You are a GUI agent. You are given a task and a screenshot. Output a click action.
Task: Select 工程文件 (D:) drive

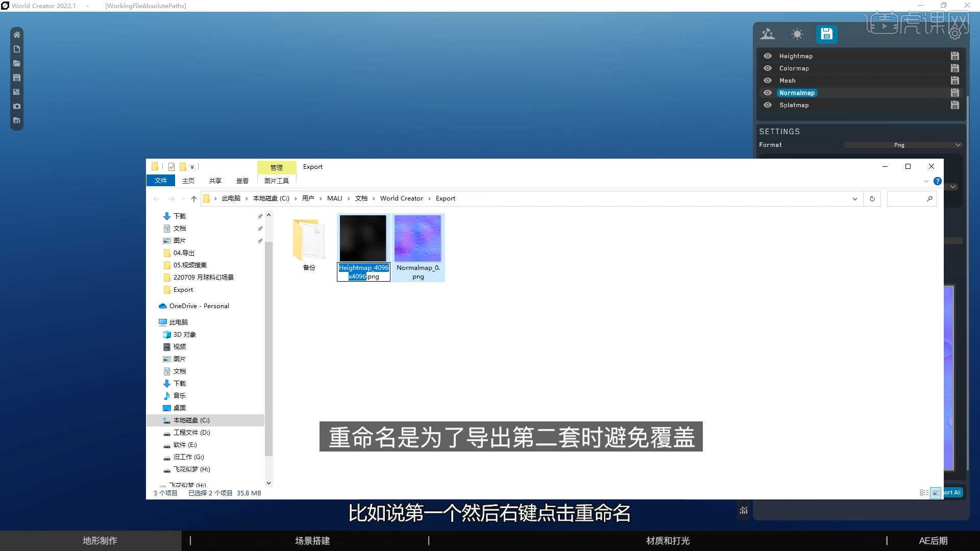[x=191, y=433]
